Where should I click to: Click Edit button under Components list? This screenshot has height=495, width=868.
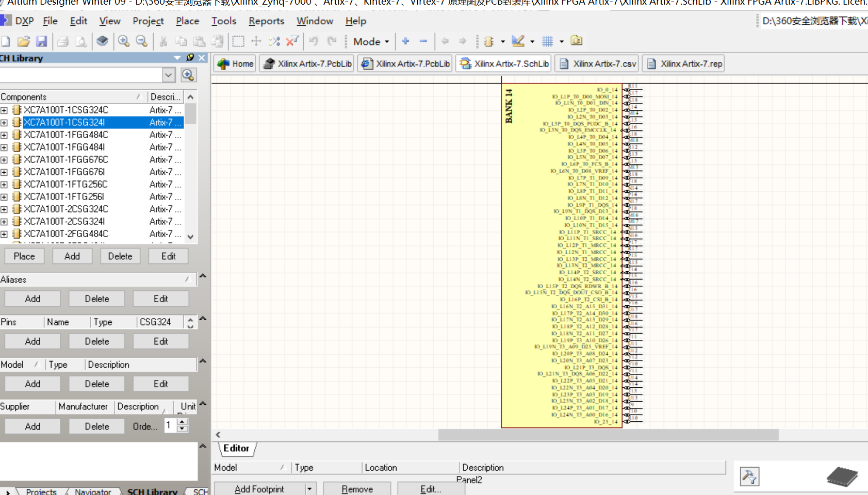(168, 256)
